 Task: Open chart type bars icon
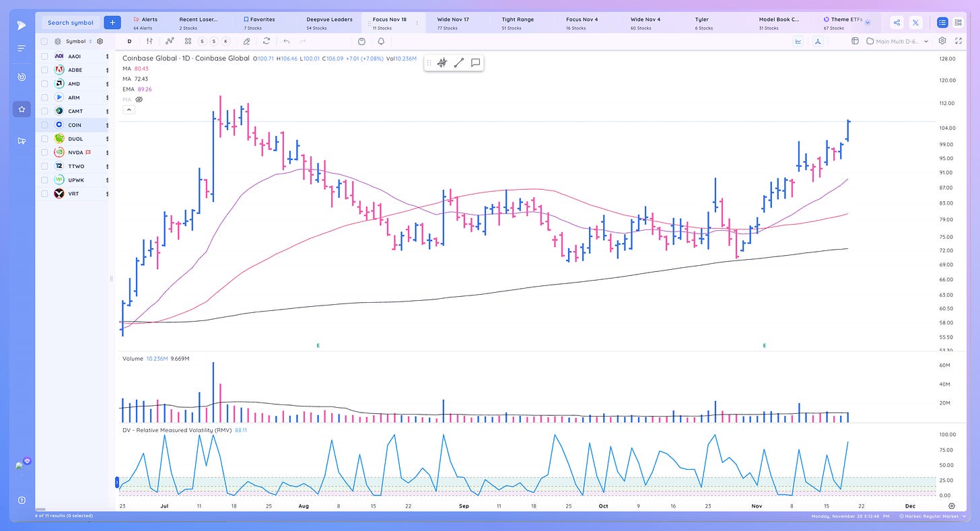click(149, 41)
